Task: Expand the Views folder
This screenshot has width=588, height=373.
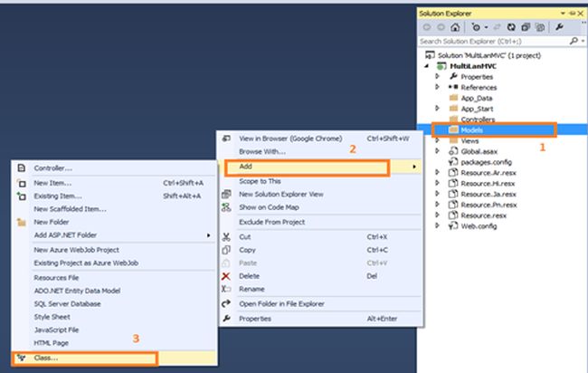Action: coord(437,140)
